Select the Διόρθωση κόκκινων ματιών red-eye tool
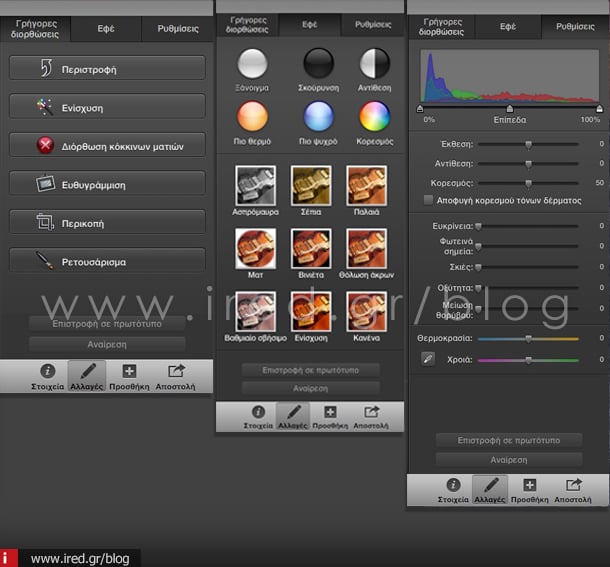Image resolution: width=610 pixels, height=567 pixels. tap(107, 146)
